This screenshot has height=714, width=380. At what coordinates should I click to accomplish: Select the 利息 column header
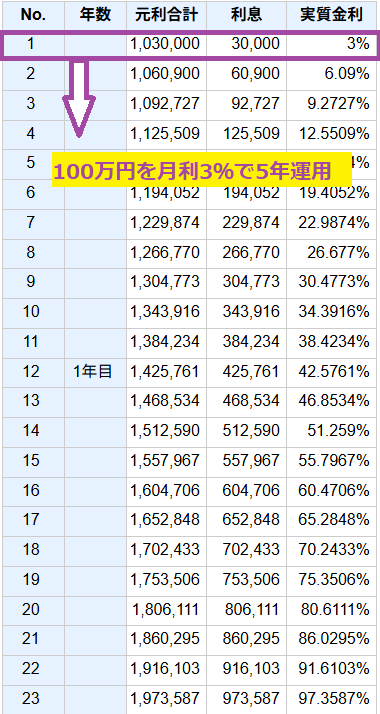246,15
